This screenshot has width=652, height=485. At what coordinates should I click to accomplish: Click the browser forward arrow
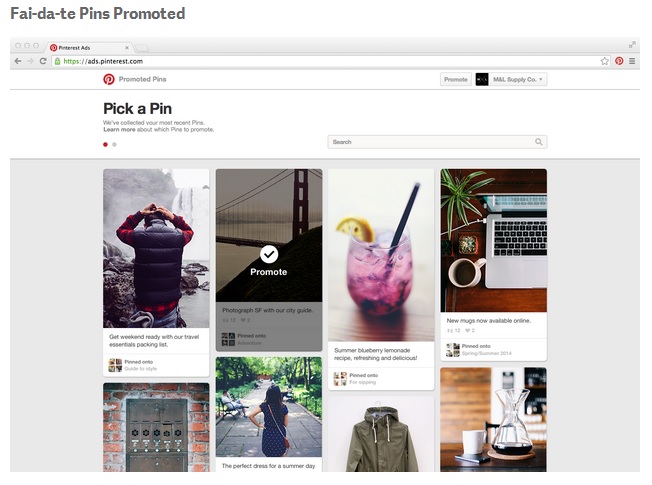click(x=30, y=61)
